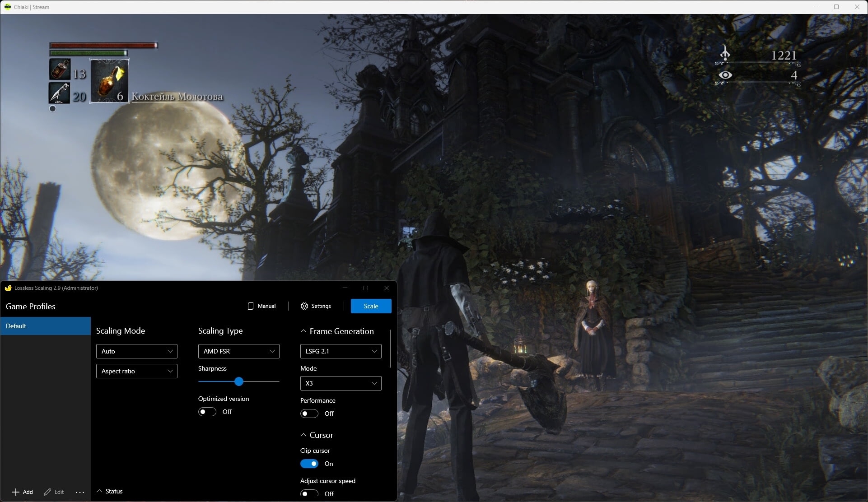
Task: Open the X3 mode dropdown
Action: coord(341,383)
